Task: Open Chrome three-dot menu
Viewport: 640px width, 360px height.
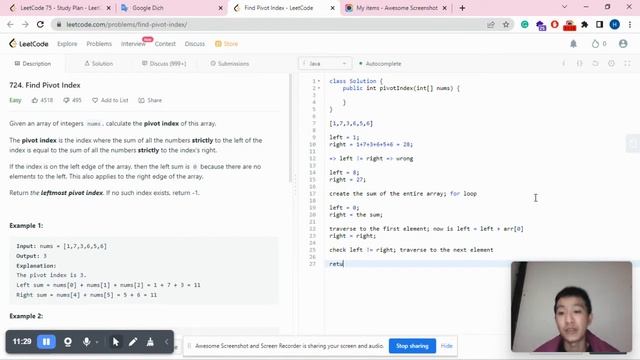Action: (x=630, y=25)
